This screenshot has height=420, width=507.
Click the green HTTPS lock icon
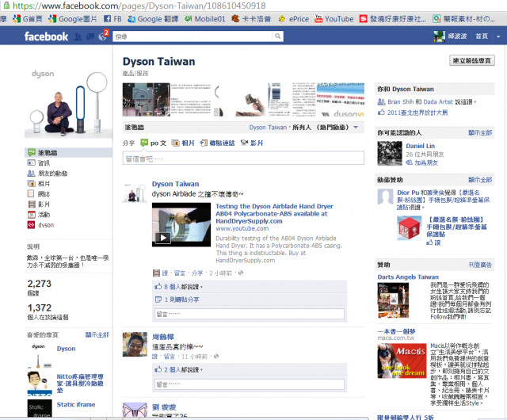point(6,6)
